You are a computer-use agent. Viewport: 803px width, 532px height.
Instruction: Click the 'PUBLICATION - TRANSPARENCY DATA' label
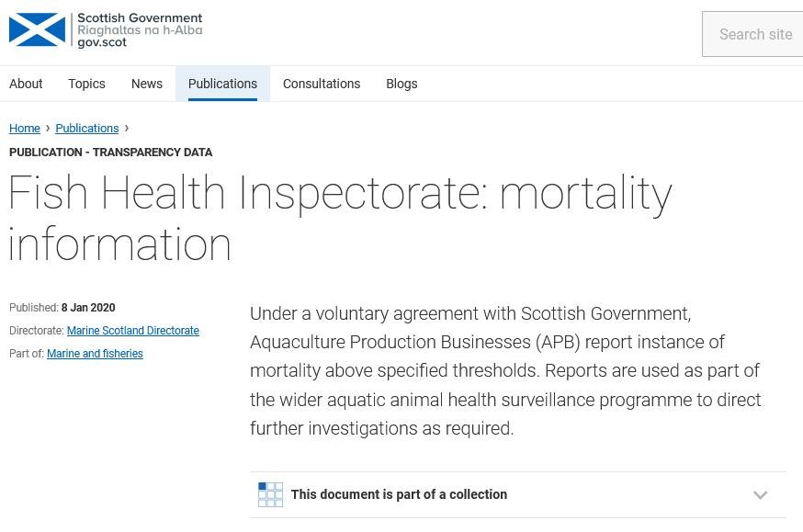[x=110, y=153]
